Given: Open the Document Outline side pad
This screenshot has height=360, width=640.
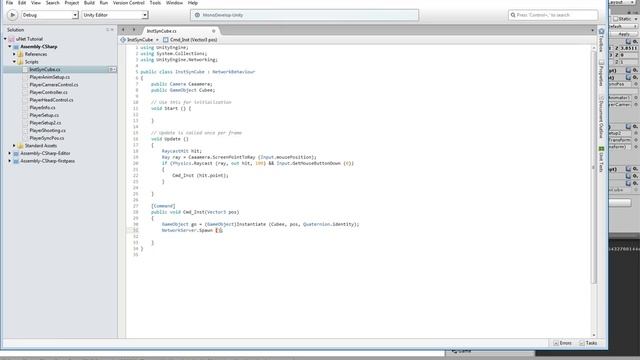Looking at the screenshot, I should point(601,117).
